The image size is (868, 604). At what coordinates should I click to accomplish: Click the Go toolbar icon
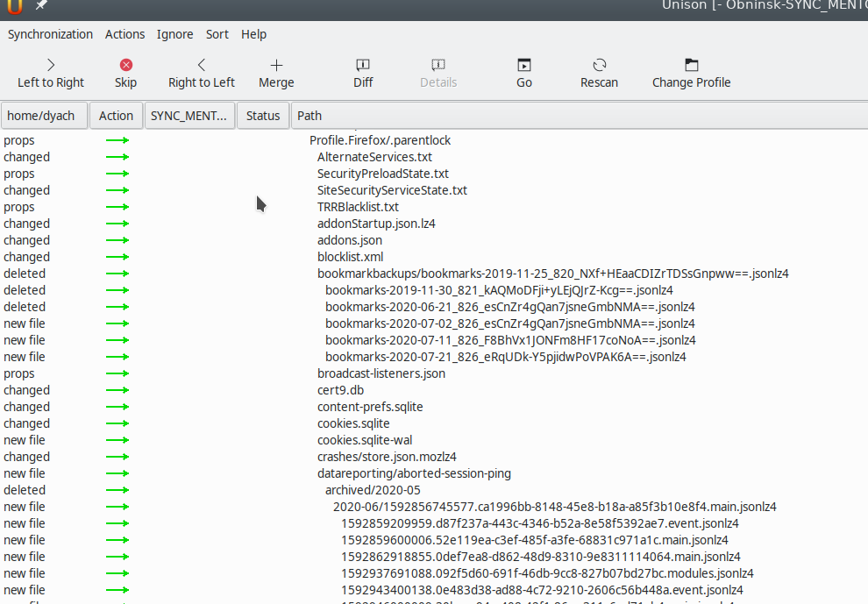[524, 65]
